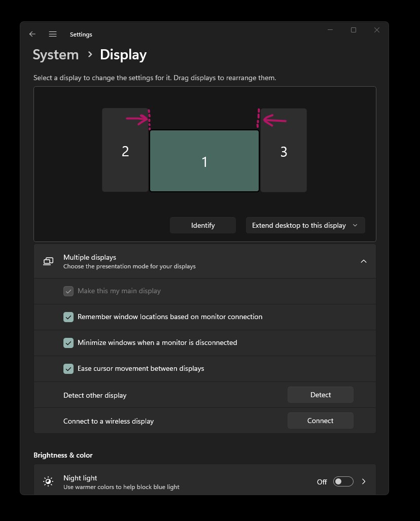Uncheck 'Ease cursor movement between displays'

(x=68, y=369)
